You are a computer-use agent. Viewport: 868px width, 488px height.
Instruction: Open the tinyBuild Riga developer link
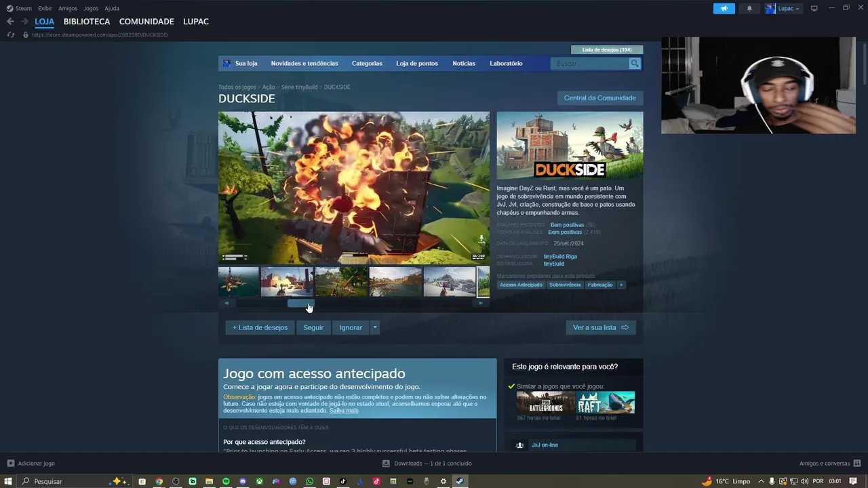tap(560, 257)
